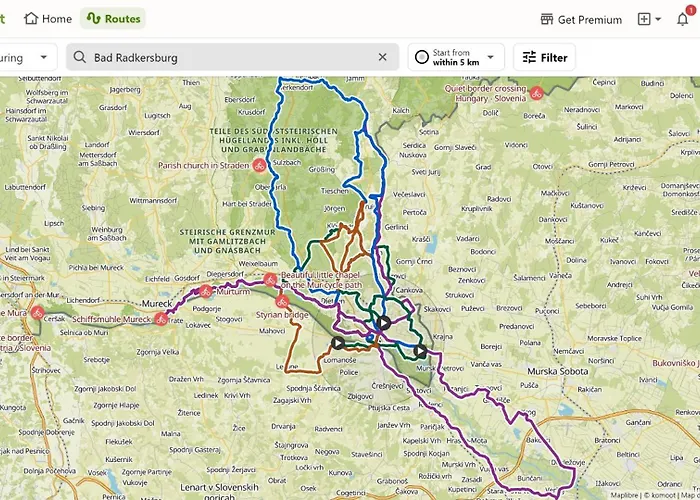Viewport: 700px width, 500px height.
Task: Open the Schiffsmühle Mureck highlight marker
Action: (x=158, y=320)
